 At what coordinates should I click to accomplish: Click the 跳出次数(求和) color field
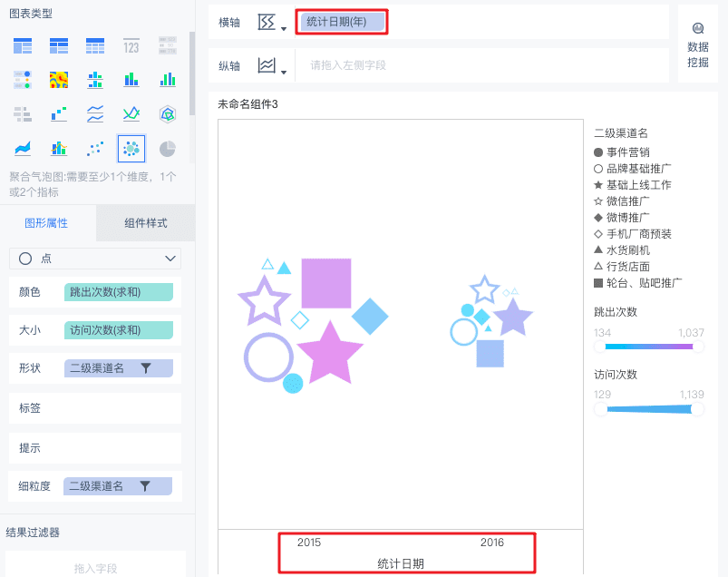click(x=119, y=292)
